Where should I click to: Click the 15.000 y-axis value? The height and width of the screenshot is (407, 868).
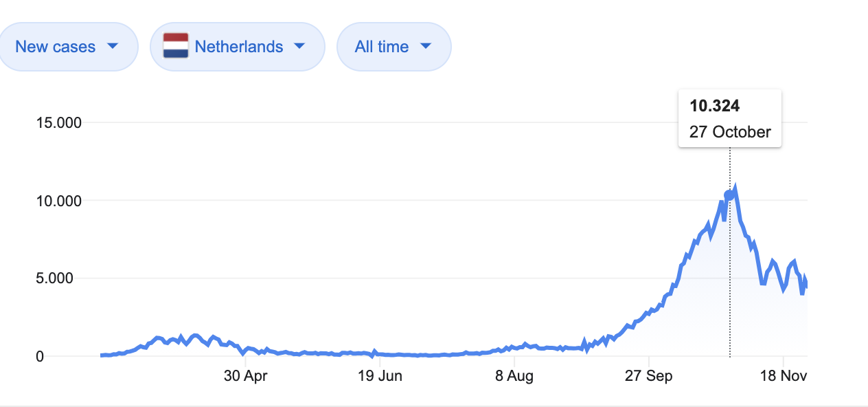(x=60, y=122)
